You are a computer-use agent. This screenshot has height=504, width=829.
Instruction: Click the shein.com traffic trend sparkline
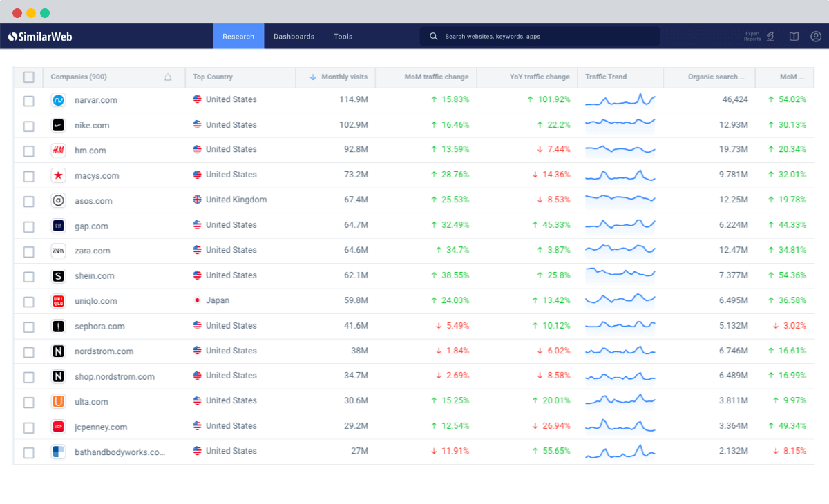pos(620,275)
